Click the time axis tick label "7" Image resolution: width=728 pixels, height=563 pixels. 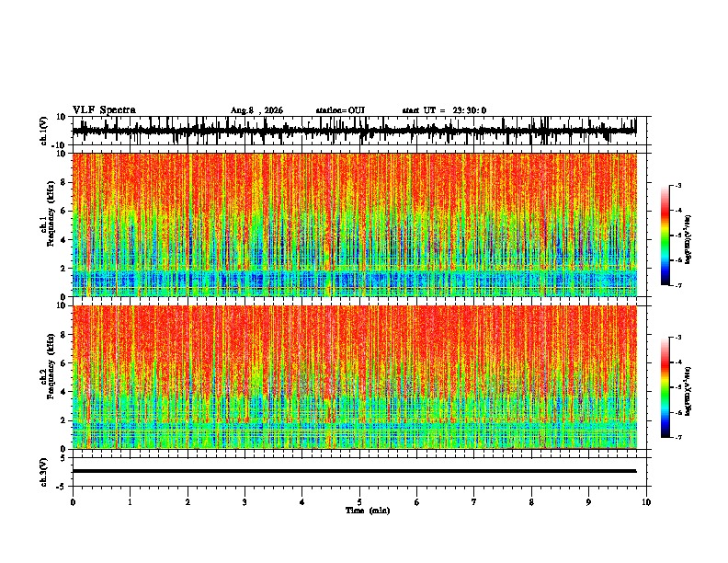tap(474, 502)
